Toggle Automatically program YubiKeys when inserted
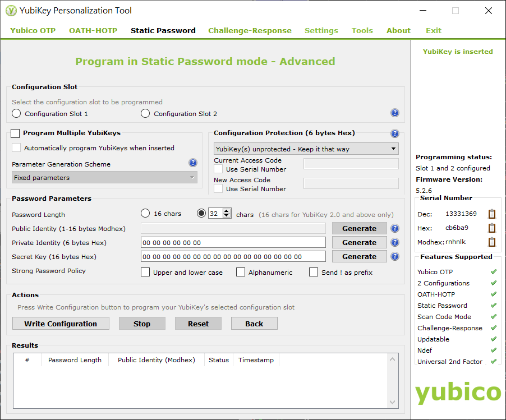This screenshot has width=506, height=420. tap(16, 147)
